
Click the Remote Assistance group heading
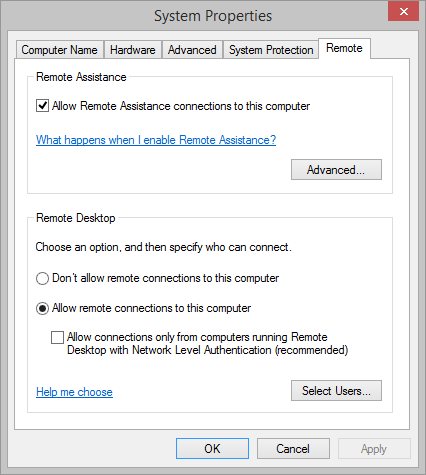[81, 77]
